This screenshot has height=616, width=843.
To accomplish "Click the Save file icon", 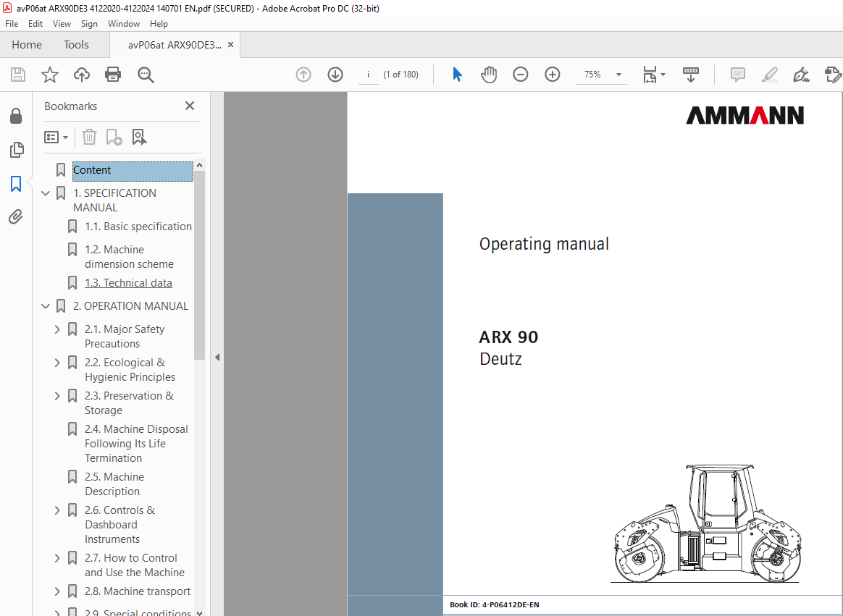I will [17, 74].
